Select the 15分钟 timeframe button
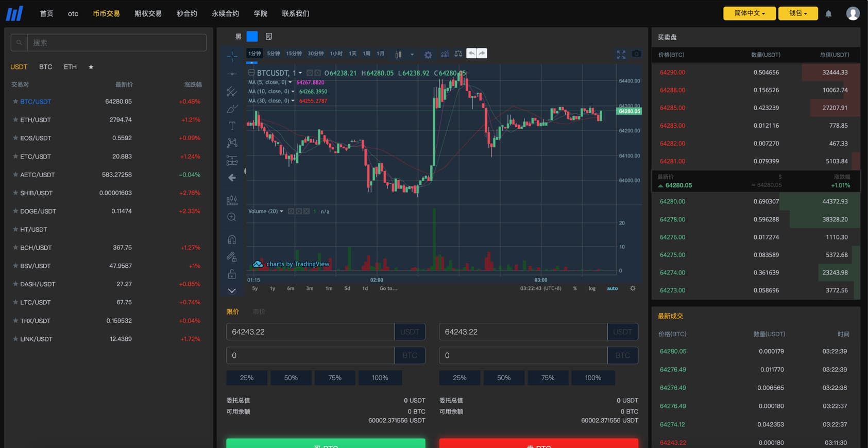 [x=294, y=54]
